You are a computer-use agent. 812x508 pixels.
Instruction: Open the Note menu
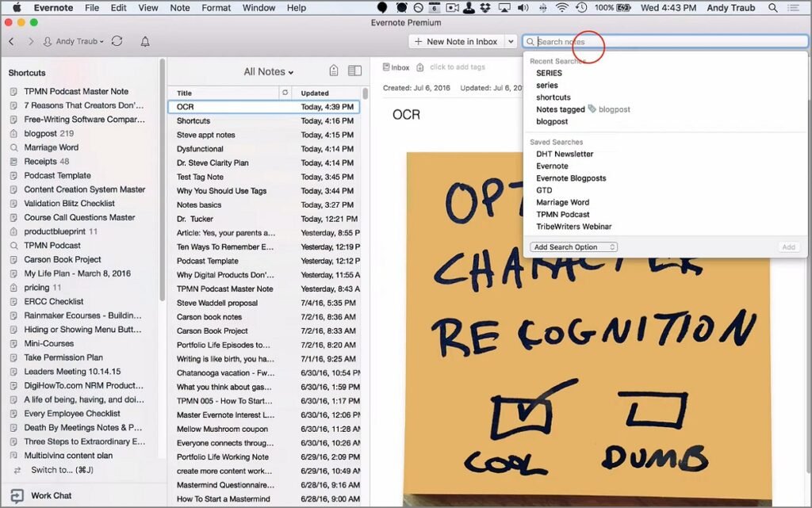(180, 8)
